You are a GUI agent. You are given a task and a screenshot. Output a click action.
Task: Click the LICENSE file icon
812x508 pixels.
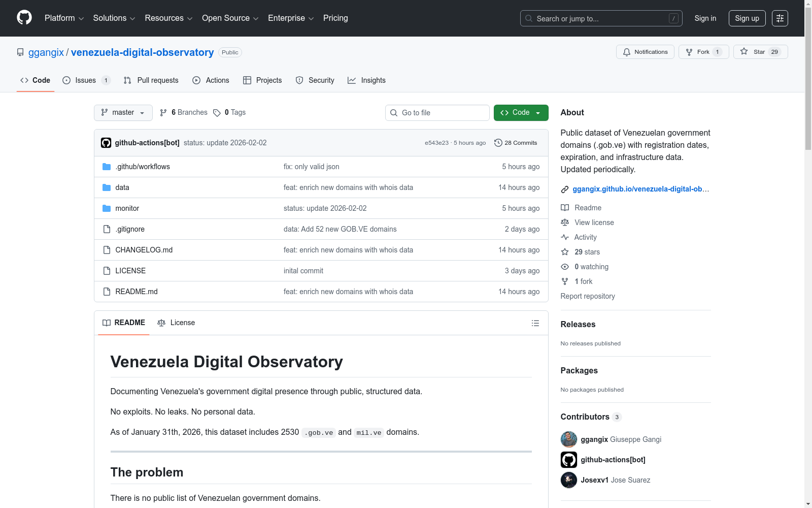[107, 271]
